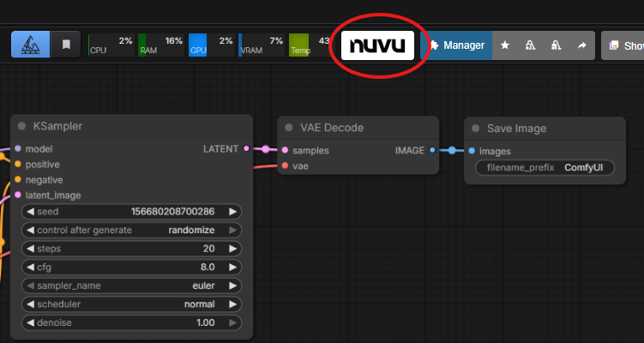The height and width of the screenshot is (343, 644).
Task: Click the steps value 20
Action: click(208, 249)
